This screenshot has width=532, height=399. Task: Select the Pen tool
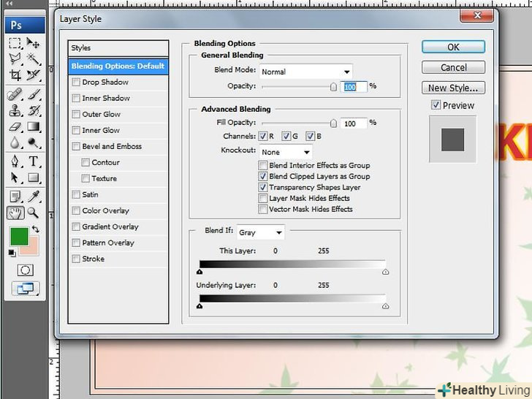(x=15, y=161)
